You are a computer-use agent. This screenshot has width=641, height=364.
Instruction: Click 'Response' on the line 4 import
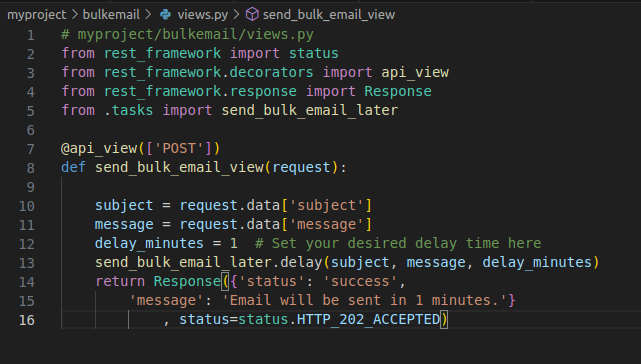pyautogui.click(x=398, y=91)
